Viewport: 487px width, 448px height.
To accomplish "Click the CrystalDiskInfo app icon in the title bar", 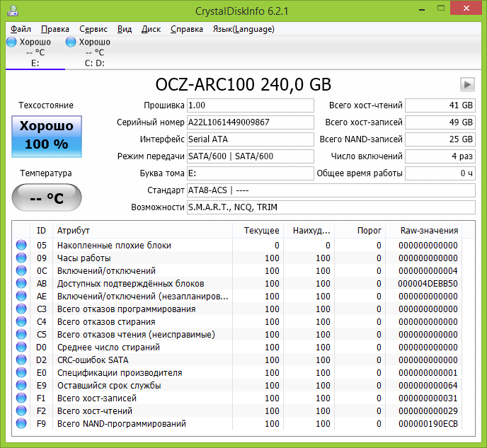I will pos(13,11).
